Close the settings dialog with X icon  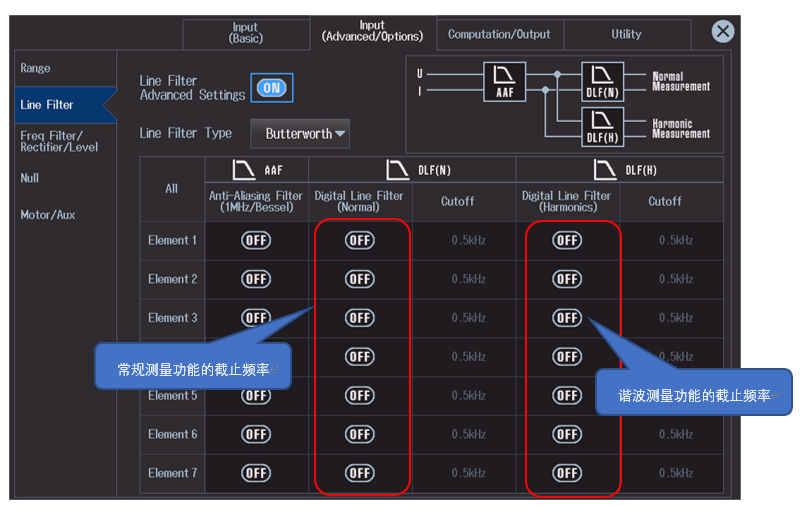click(x=723, y=32)
